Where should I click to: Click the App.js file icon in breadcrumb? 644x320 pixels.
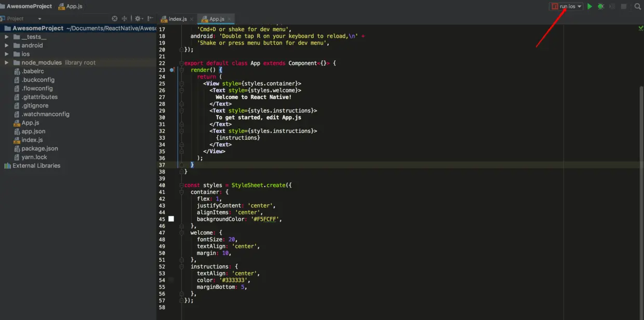(x=62, y=6)
